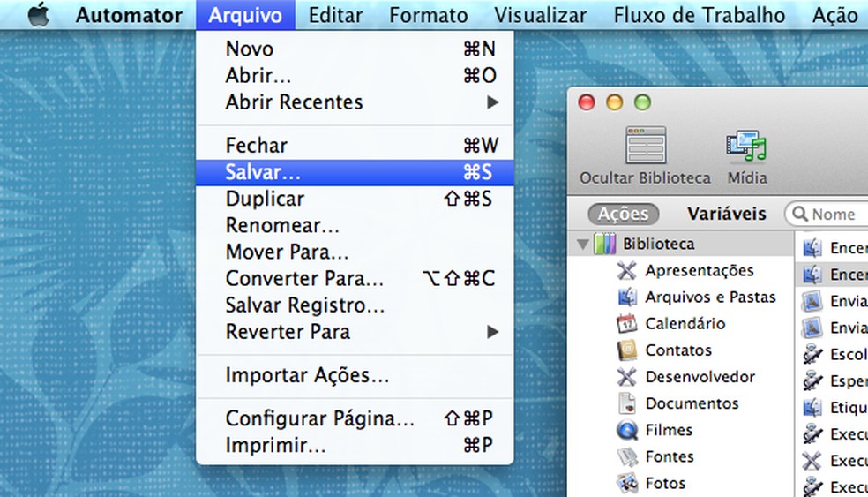Select the Fontes category label
This screenshot has width=868, height=497.
670,456
